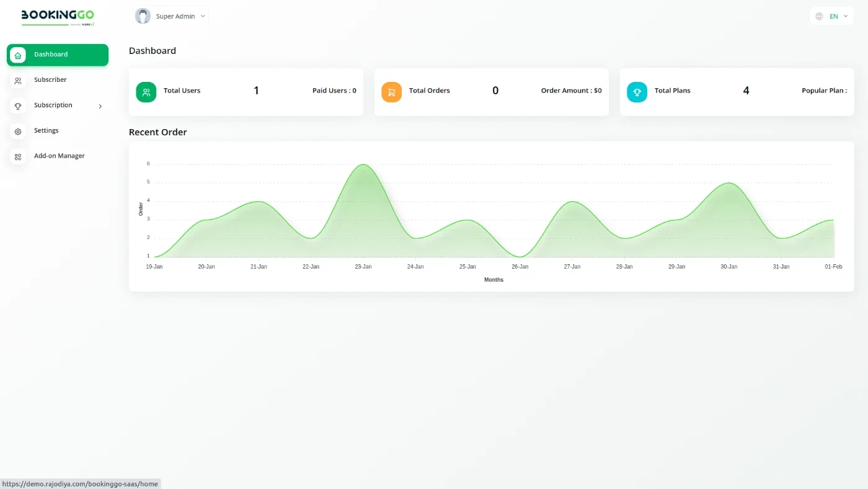This screenshot has height=489, width=868.
Task: Click the teal Total Plans trophy icon
Action: (x=637, y=92)
